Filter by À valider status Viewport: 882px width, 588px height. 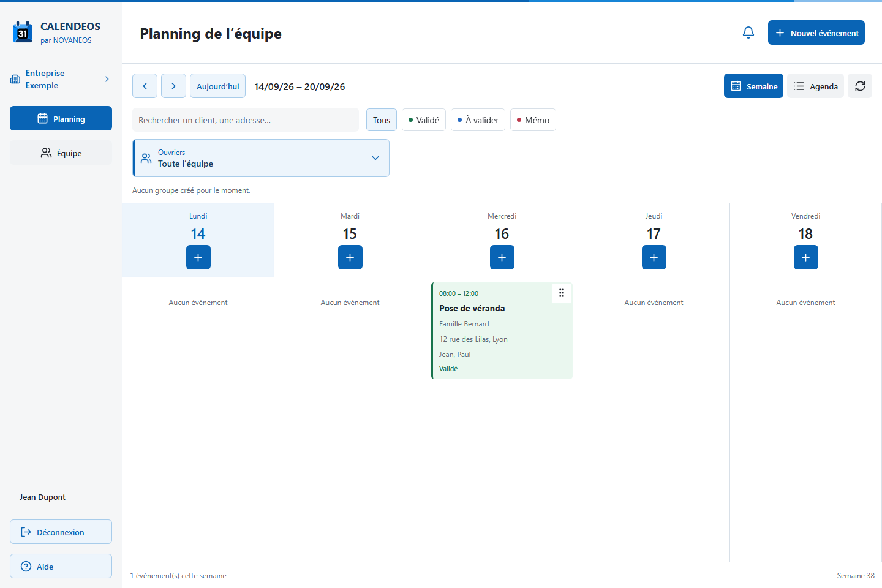point(478,120)
